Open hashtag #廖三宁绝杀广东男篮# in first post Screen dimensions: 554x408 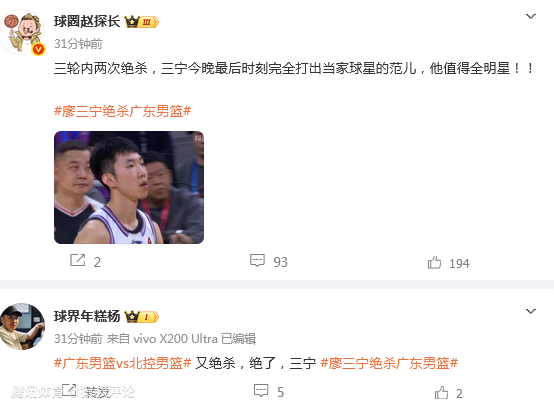pyautogui.click(x=123, y=111)
